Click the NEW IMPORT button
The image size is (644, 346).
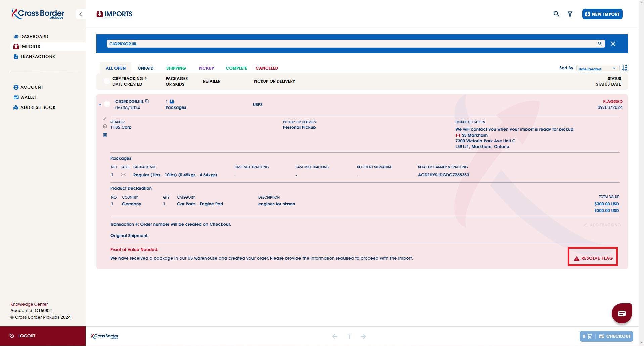coord(602,14)
